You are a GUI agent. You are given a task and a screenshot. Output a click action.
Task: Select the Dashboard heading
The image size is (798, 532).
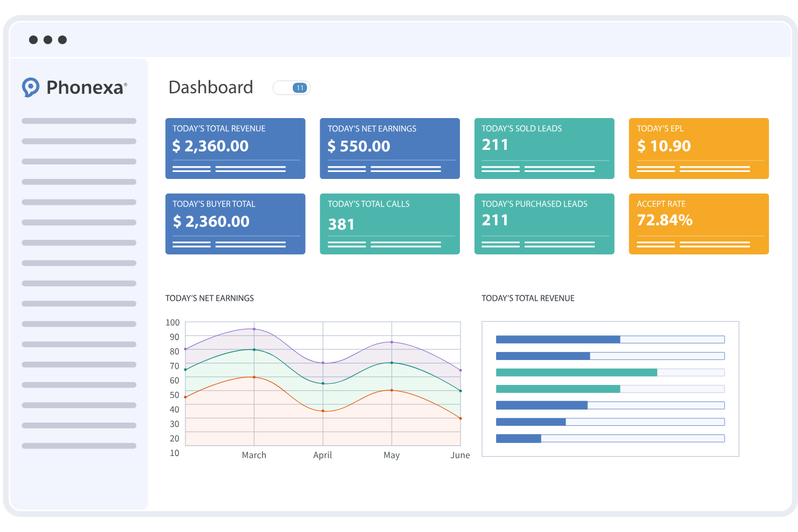point(211,87)
